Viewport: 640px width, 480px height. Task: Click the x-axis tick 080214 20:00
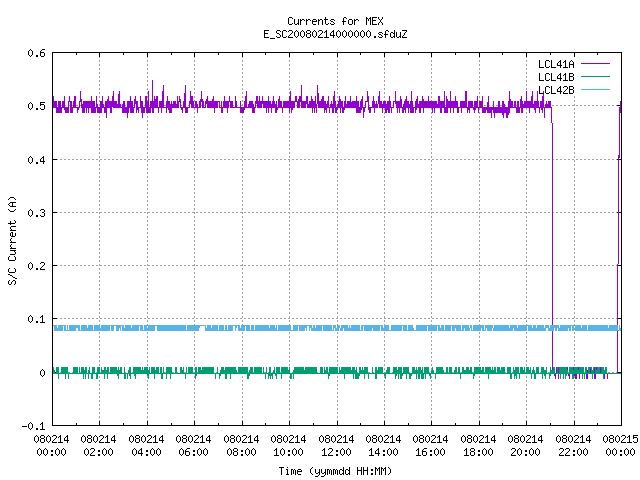[x=525, y=446]
